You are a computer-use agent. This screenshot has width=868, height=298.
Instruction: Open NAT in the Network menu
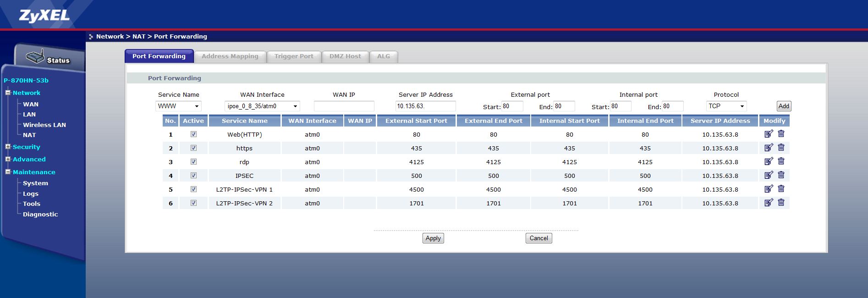29,135
